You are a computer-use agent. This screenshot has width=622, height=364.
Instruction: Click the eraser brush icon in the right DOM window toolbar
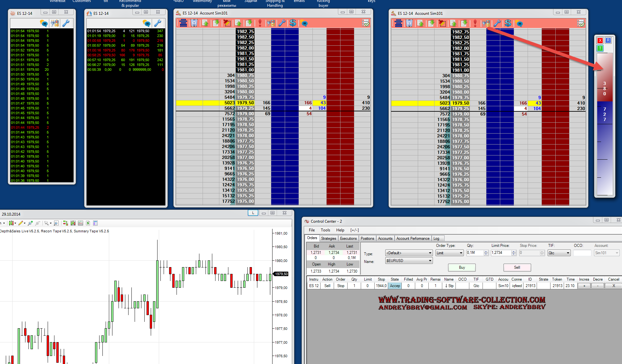coord(442,23)
